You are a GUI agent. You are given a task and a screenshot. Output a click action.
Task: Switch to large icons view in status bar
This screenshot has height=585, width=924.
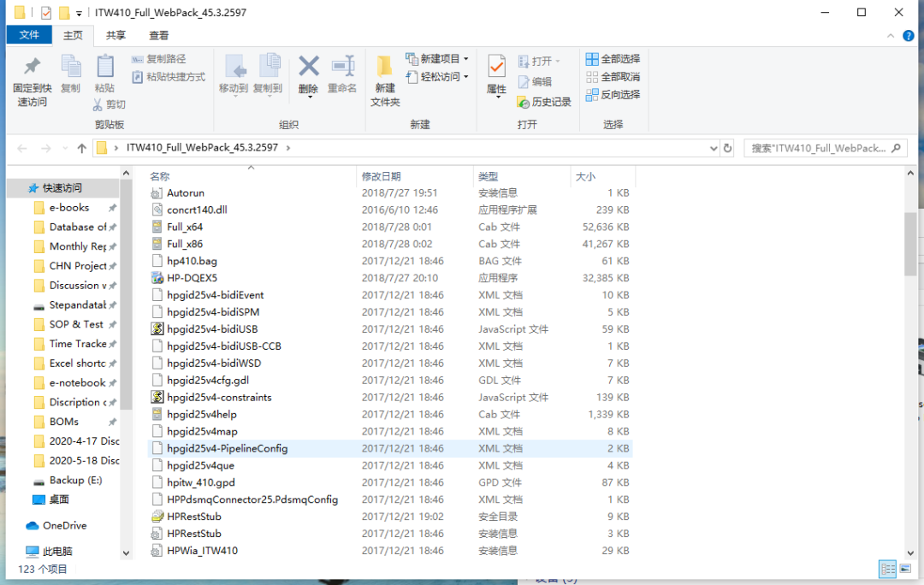click(x=905, y=569)
